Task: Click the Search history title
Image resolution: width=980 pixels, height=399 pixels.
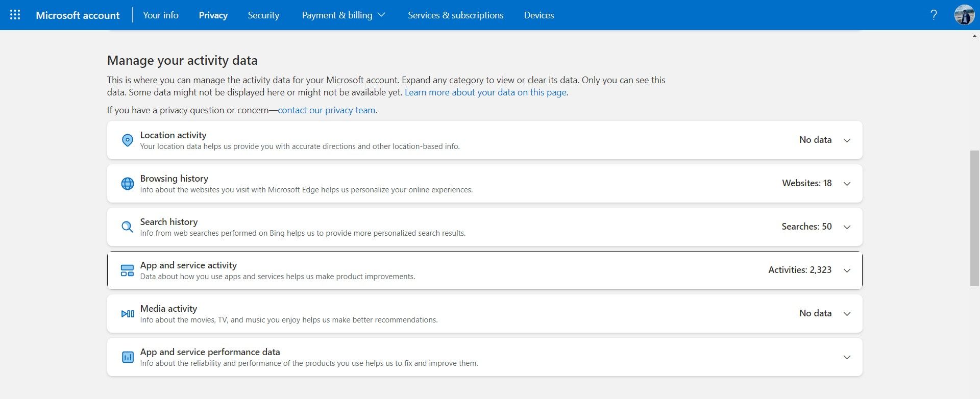Action: (x=169, y=221)
